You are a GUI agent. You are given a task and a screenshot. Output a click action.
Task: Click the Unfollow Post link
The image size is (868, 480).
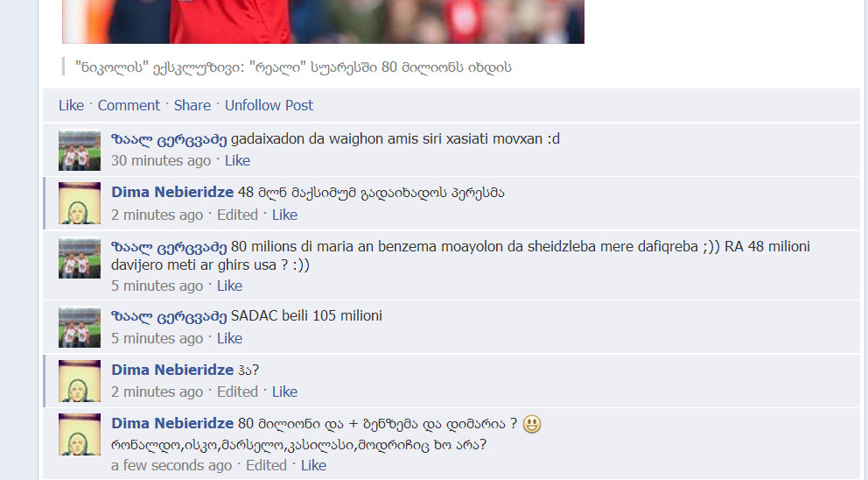[269, 105]
